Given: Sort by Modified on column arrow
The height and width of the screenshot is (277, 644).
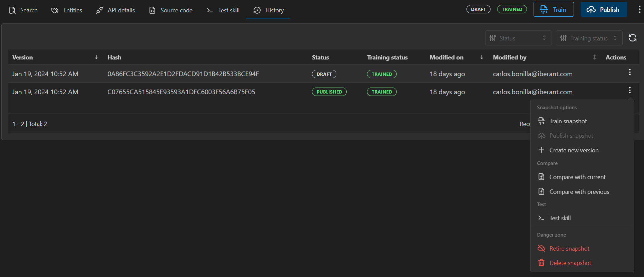Looking at the screenshot, I should tap(481, 57).
